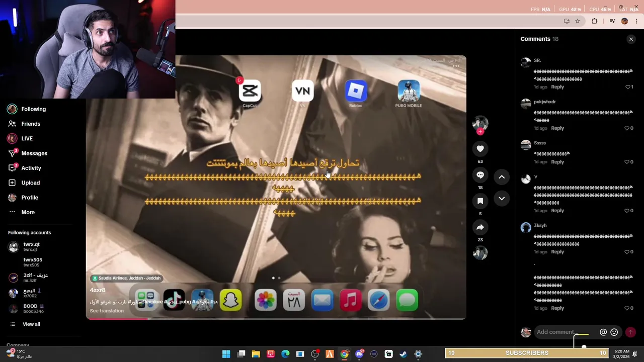Go to the LIVE section
644x362 pixels.
tap(21, 138)
